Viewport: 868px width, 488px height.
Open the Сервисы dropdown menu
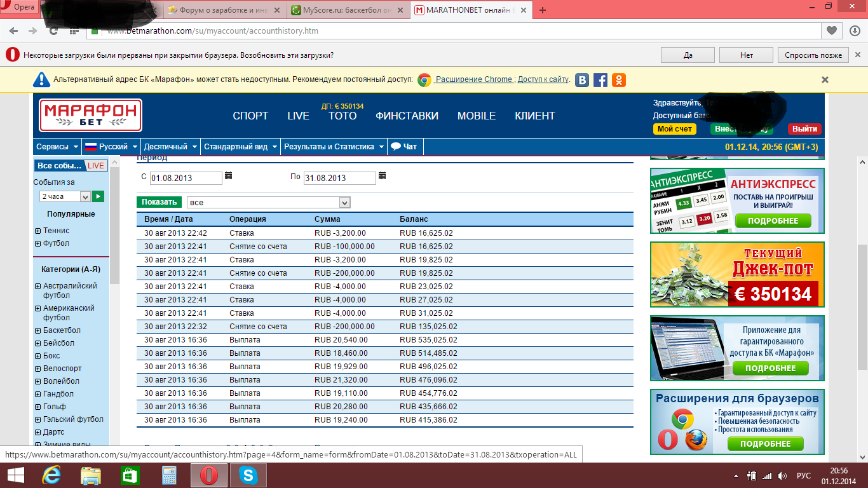point(57,147)
